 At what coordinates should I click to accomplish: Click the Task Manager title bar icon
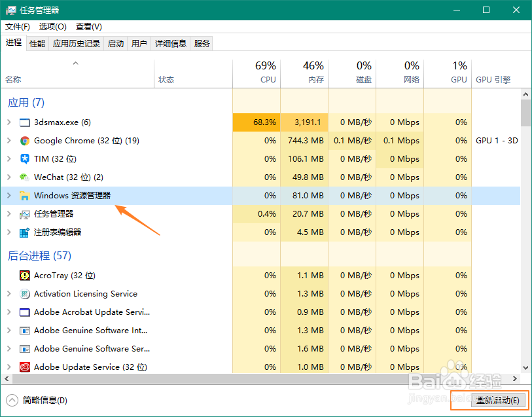tap(11, 10)
